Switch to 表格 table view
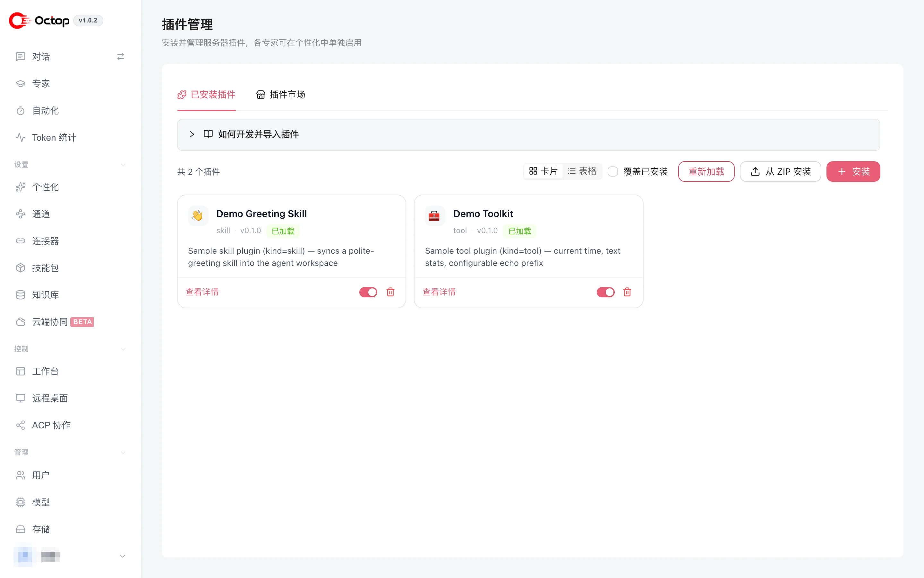 (582, 171)
